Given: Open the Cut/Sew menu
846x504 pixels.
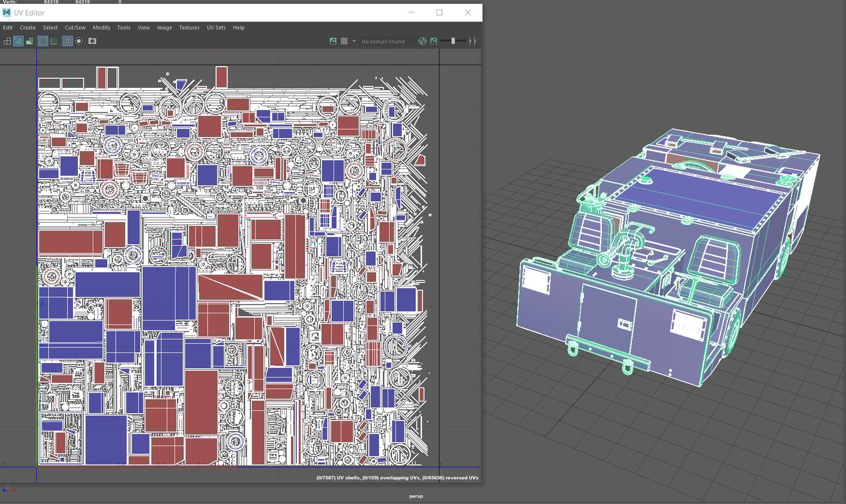Looking at the screenshot, I should point(75,28).
